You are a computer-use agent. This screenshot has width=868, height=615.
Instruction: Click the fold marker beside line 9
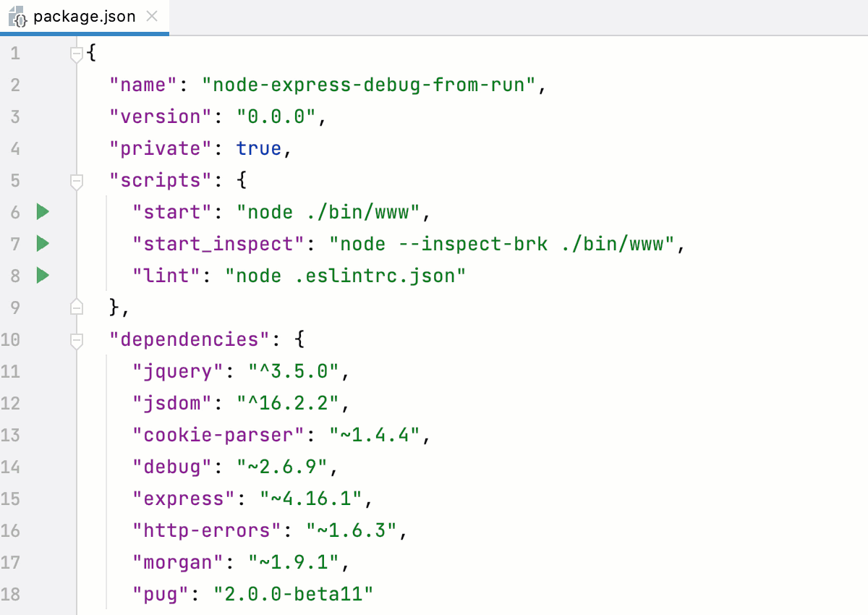pos(77,307)
